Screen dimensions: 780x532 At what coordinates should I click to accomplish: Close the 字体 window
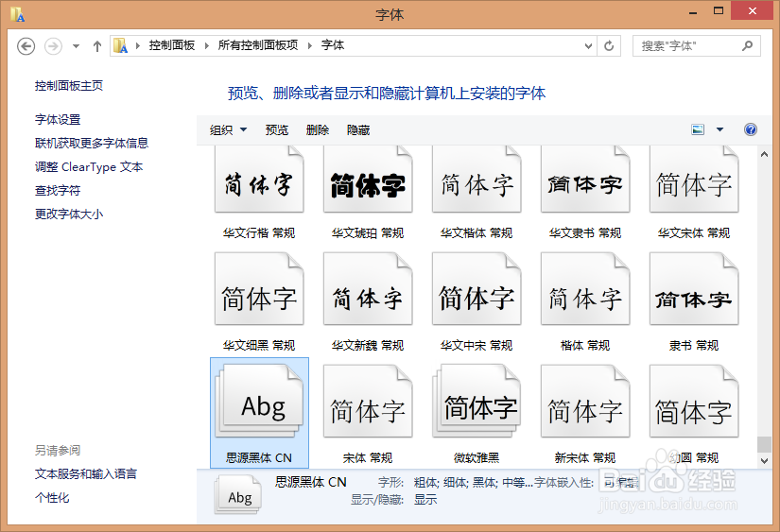click(753, 11)
